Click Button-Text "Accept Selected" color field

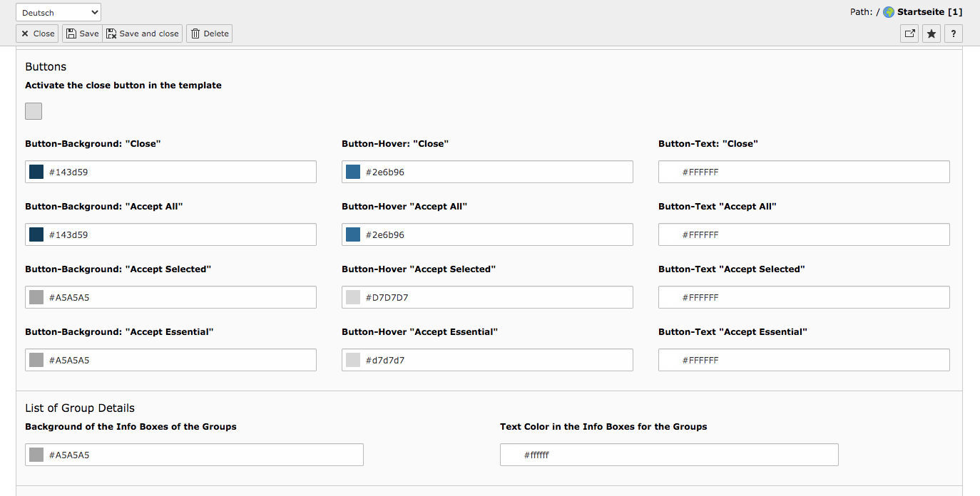click(x=804, y=297)
